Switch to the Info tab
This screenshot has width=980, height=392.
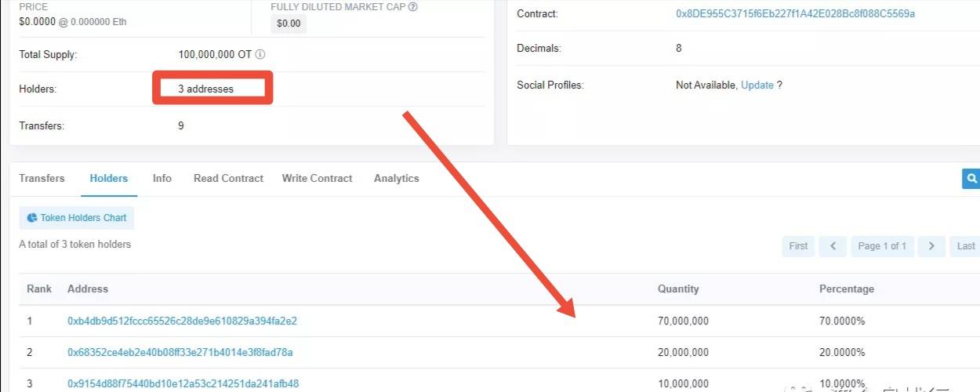click(x=162, y=179)
